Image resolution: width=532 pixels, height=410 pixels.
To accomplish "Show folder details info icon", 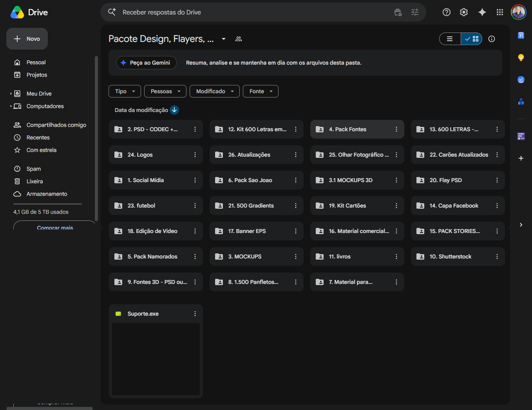I will (492, 39).
